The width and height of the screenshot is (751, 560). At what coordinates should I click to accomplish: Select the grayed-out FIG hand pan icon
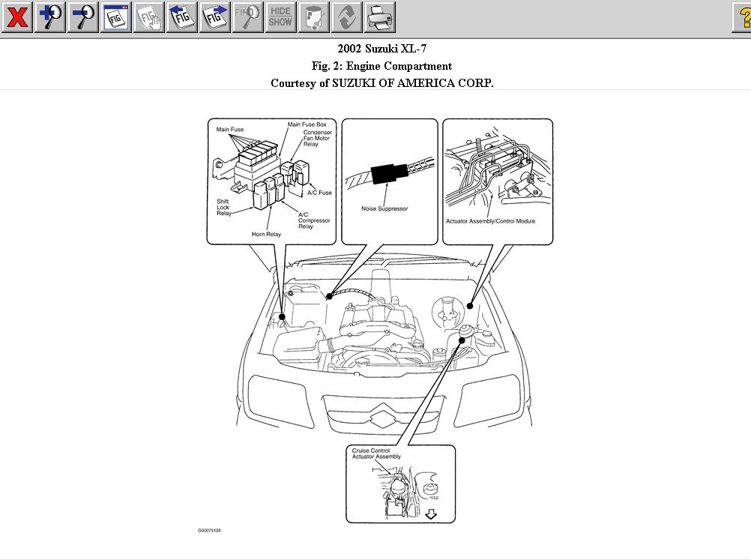point(149,17)
